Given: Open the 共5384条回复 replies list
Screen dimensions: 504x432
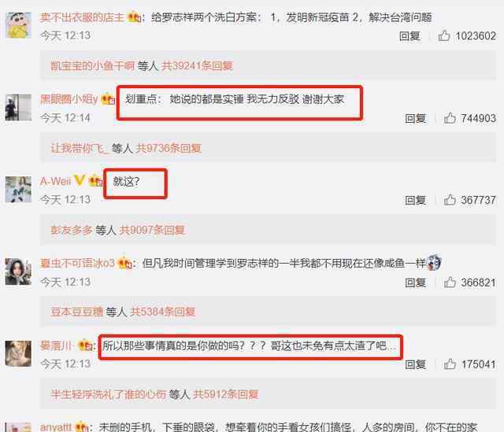Looking at the screenshot, I should (163, 312).
